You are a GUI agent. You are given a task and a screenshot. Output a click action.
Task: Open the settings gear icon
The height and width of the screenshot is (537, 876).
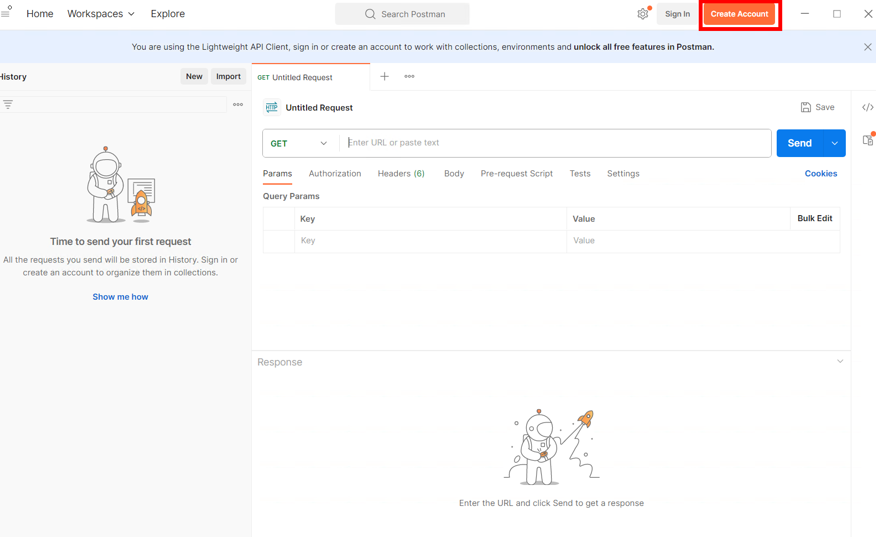[643, 13]
